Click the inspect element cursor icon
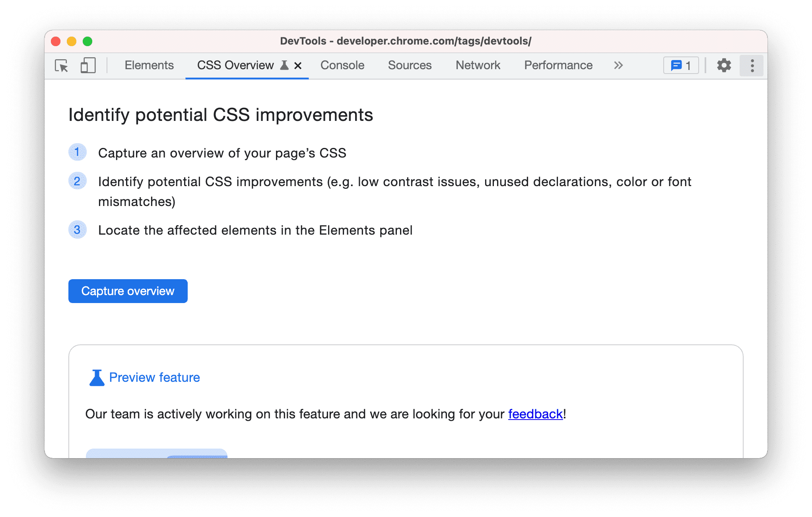 pyautogui.click(x=62, y=65)
